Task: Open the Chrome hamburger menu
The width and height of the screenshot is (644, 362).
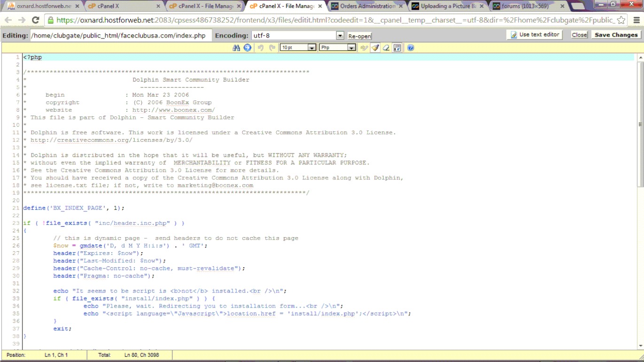Action: tap(636, 20)
